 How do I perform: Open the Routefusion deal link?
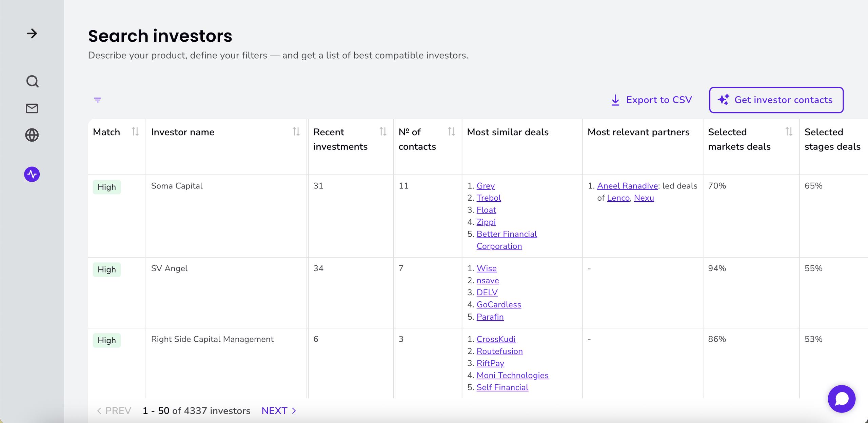pyautogui.click(x=499, y=351)
